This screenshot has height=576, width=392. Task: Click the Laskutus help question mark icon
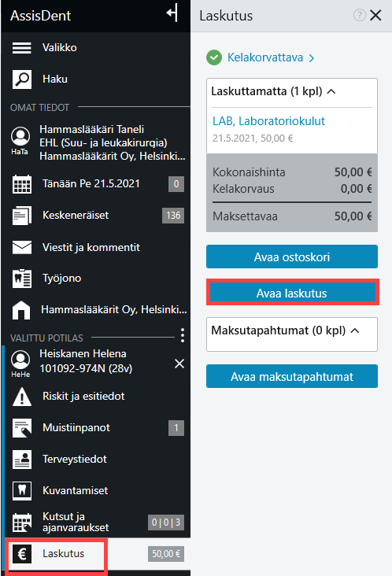pos(359,16)
